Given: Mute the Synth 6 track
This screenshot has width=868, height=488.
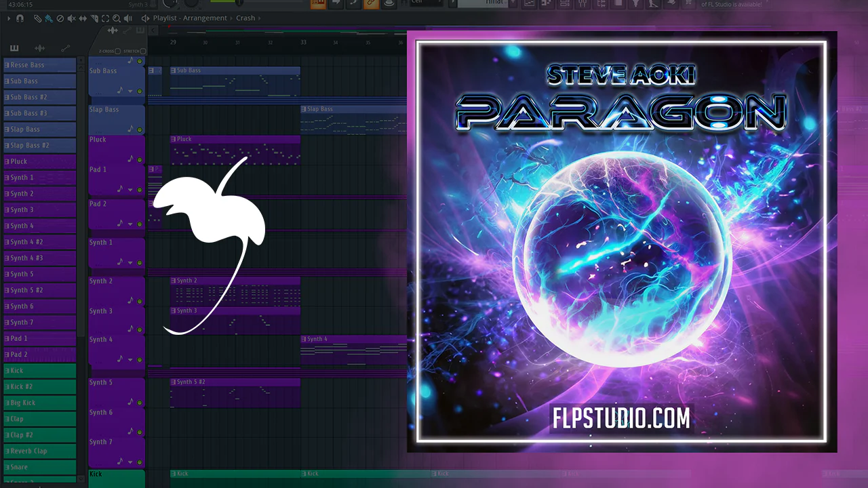Looking at the screenshot, I should coord(140,432).
